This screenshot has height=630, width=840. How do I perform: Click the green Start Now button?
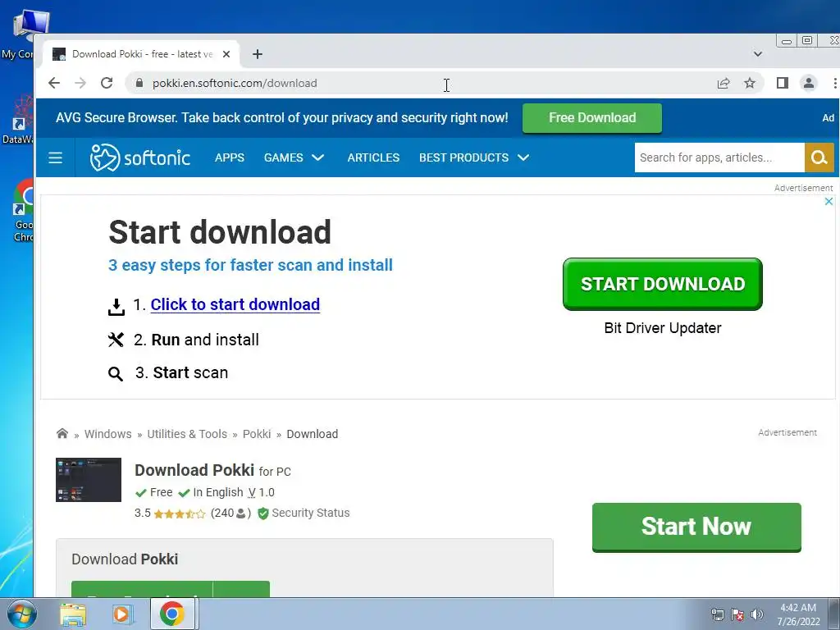point(696,527)
